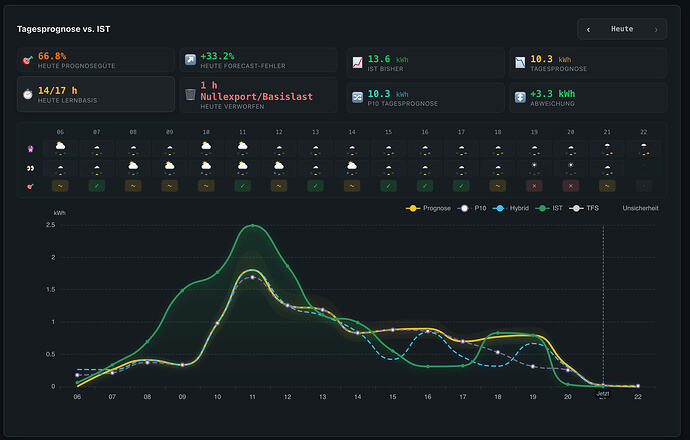Screen dimensions: 690x440
Task: Click the 11 partly sunny icon in the crystal ball row
Action: click(242, 147)
